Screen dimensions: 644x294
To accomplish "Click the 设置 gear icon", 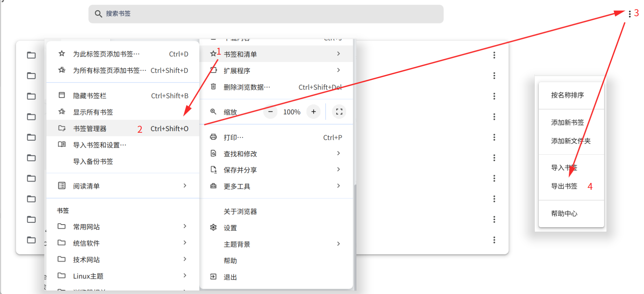I will click(x=214, y=227).
